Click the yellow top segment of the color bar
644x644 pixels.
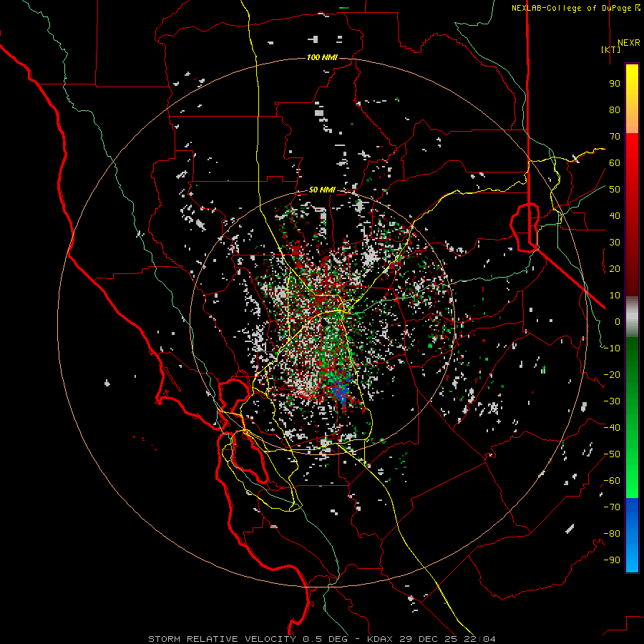pos(632,99)
